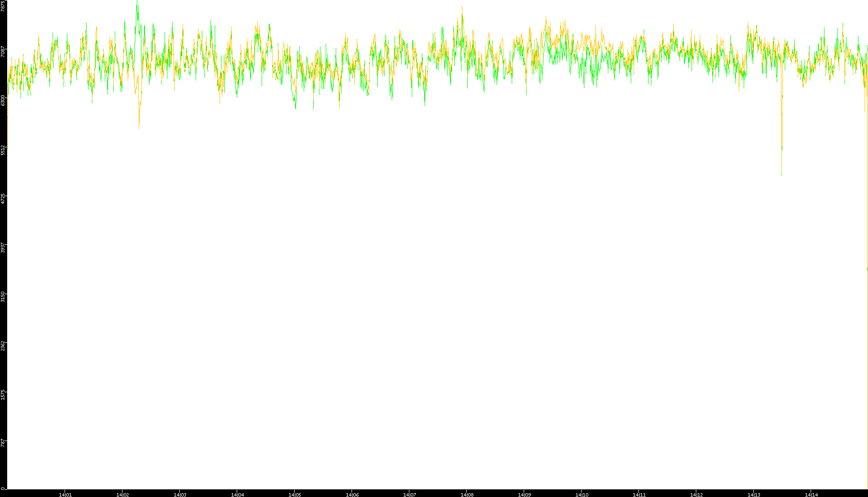The image size is (868, 497).
Task: Click the 14:10 time label
Action: (x=582, y=495)
